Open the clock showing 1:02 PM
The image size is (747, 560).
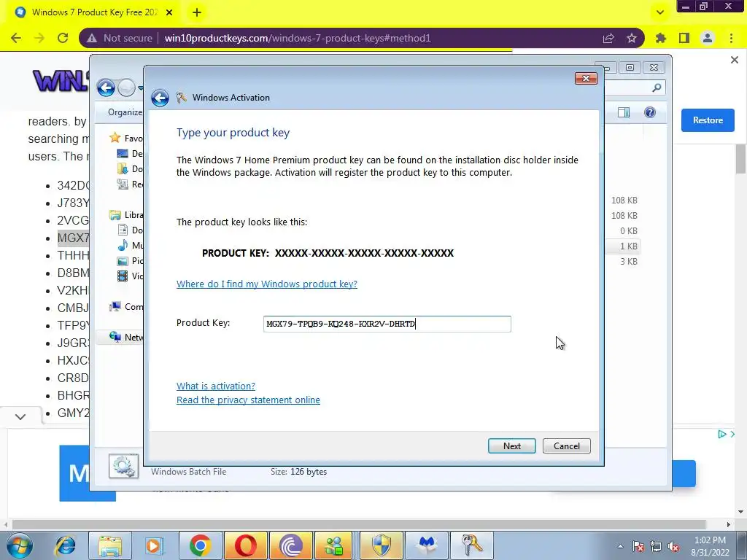[x=710, y=546]
